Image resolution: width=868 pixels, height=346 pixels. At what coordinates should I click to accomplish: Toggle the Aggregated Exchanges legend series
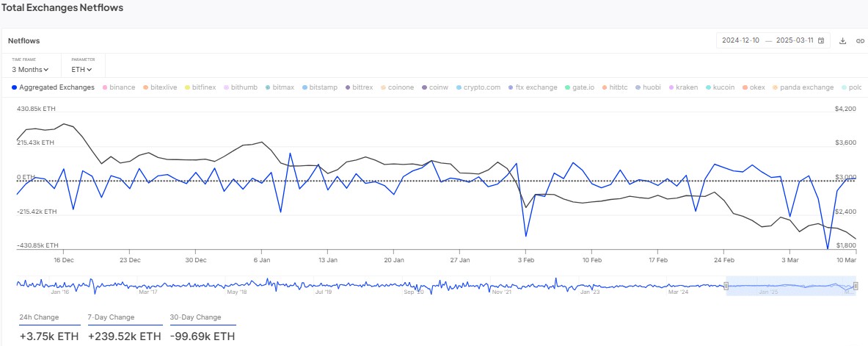(54, 87)
